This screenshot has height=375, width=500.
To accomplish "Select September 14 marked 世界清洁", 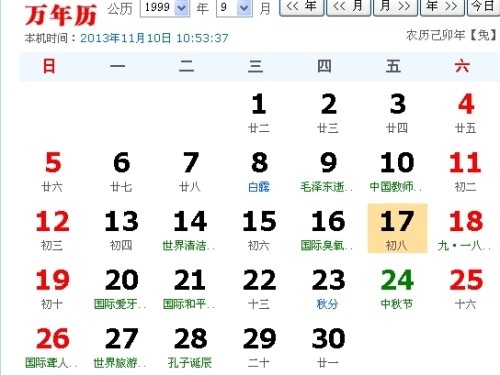I will click(x=190, y=230).
